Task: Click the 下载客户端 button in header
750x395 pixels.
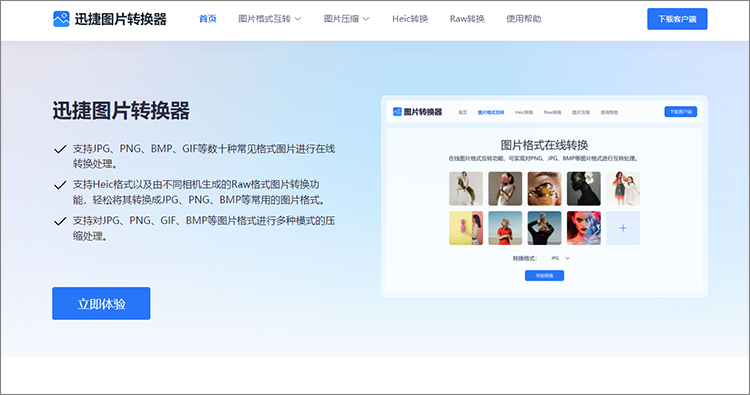Action: pyautogui.click(x=677, y=19)
